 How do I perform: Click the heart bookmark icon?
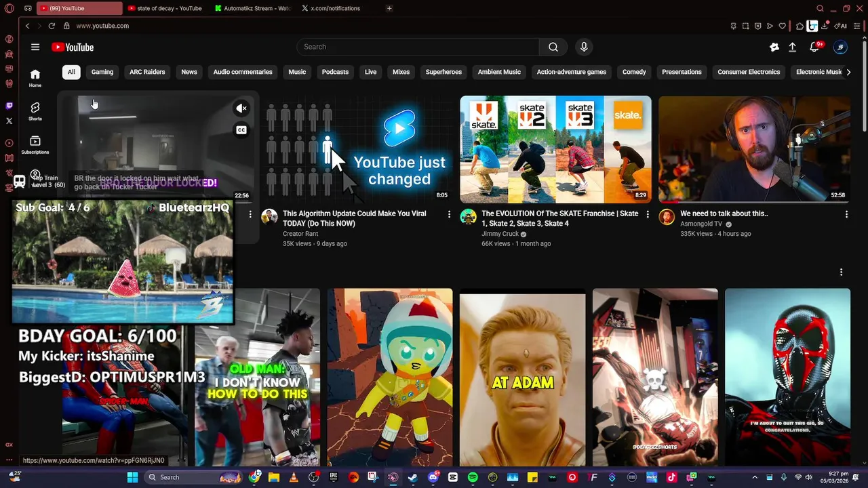click(x=782, y=26)
